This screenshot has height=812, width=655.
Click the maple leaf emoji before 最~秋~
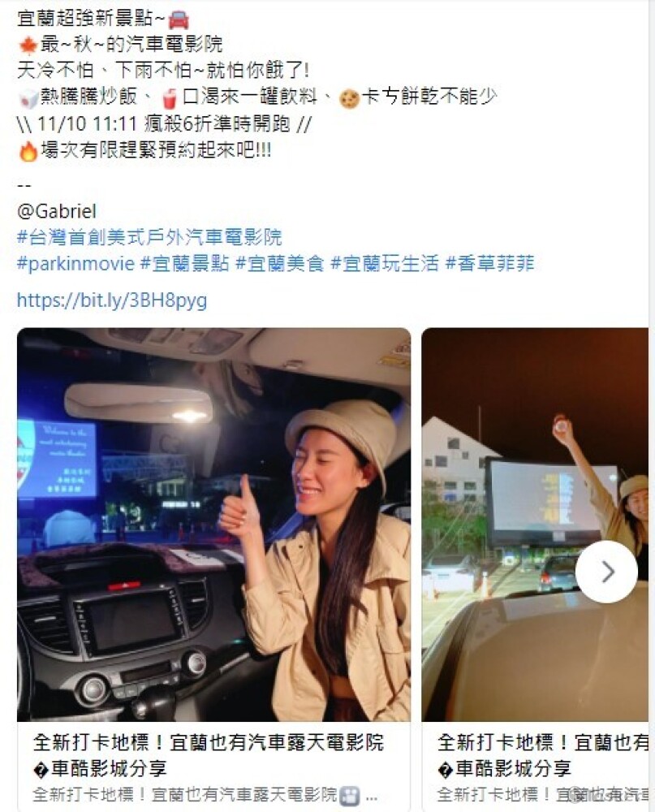[x=28, y=45]
